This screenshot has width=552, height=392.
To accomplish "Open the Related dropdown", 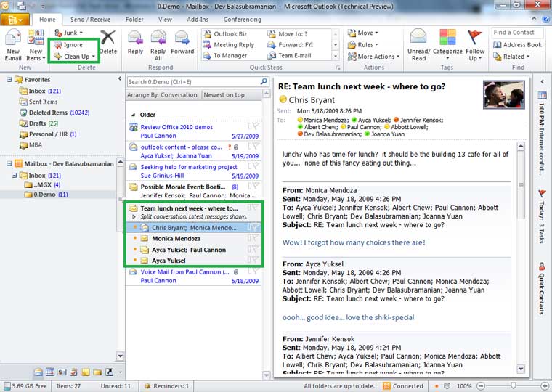I will [x=511, y=57].
